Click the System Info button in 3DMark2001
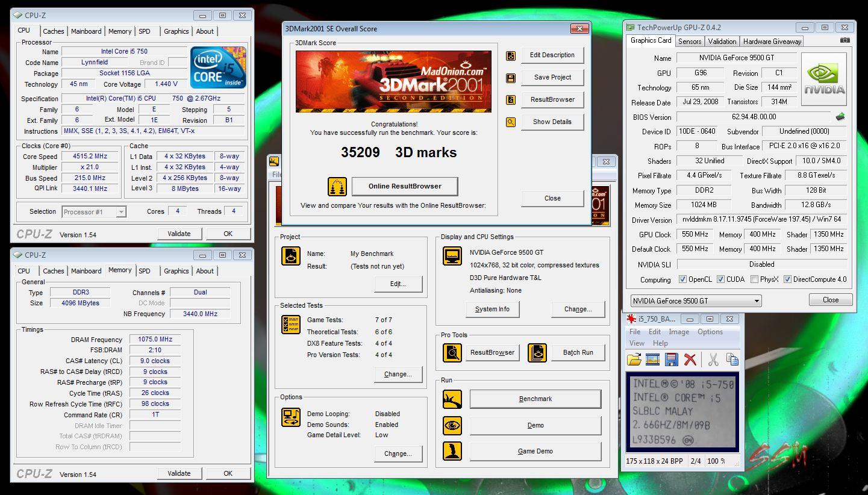 492,309
